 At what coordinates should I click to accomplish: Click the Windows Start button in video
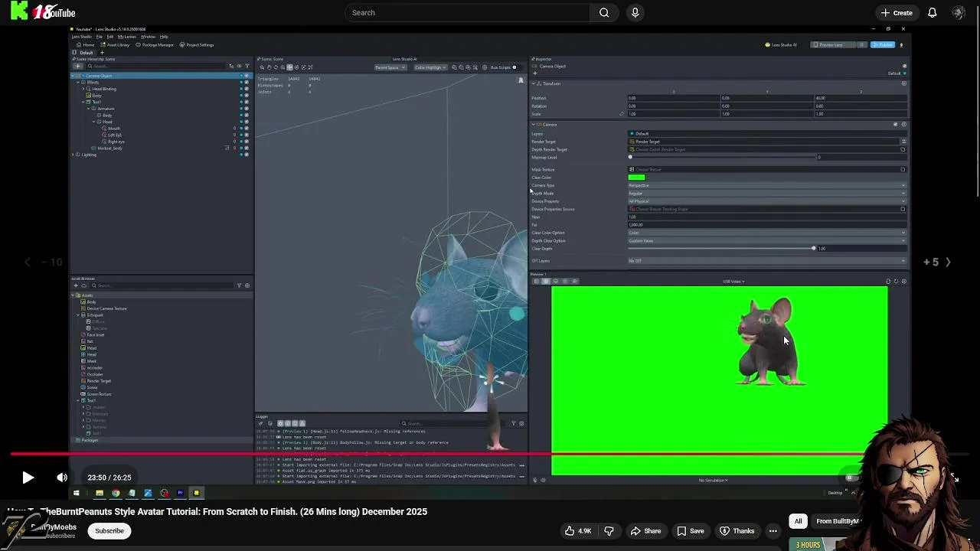76,493
